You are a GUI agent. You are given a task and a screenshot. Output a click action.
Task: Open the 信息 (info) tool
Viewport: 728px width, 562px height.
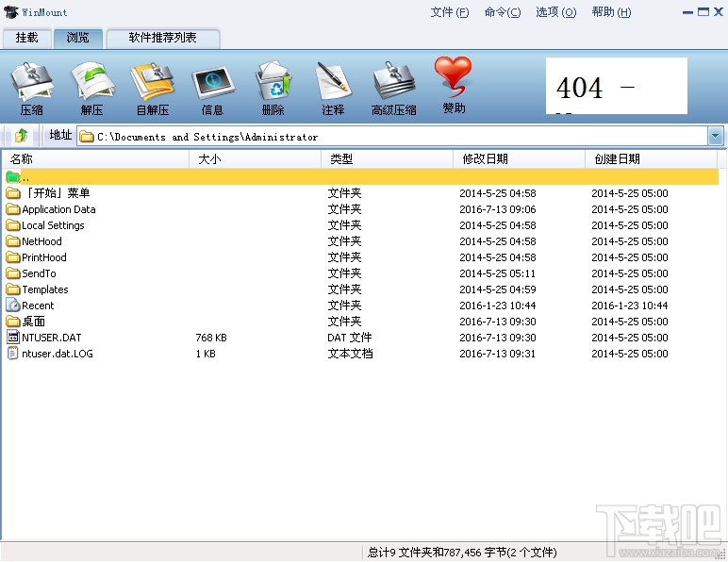click(212, 84)
